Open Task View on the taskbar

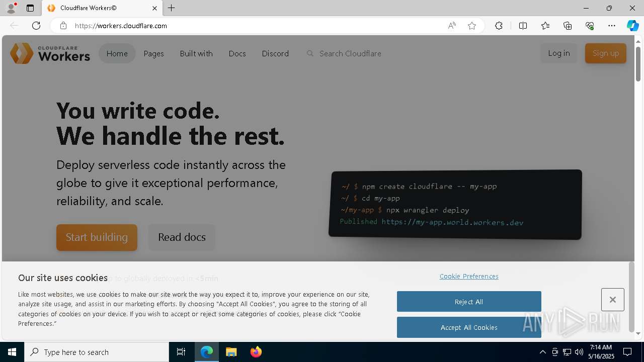coord(181,352)
